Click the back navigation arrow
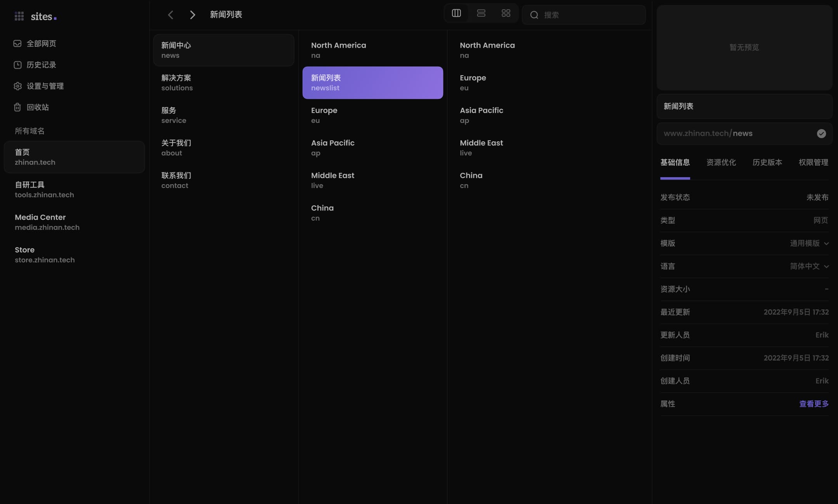838x504 pixels. [x=170, y=15]
